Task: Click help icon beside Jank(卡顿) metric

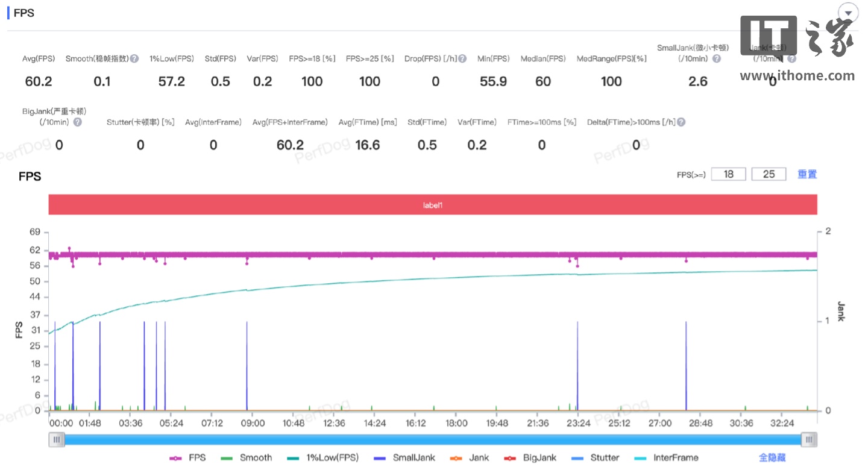Action: [x=792, y=59]
